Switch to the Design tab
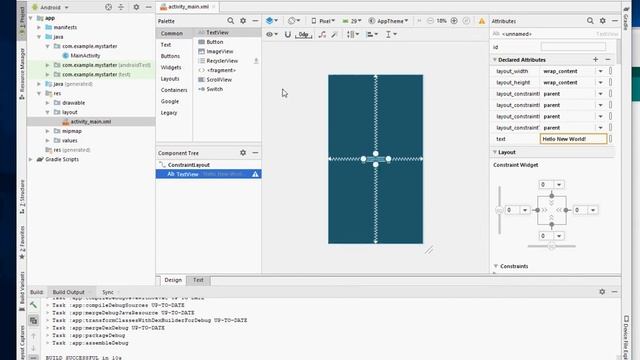The width and height of the screenshot is (640, 360). click(173, 280)
